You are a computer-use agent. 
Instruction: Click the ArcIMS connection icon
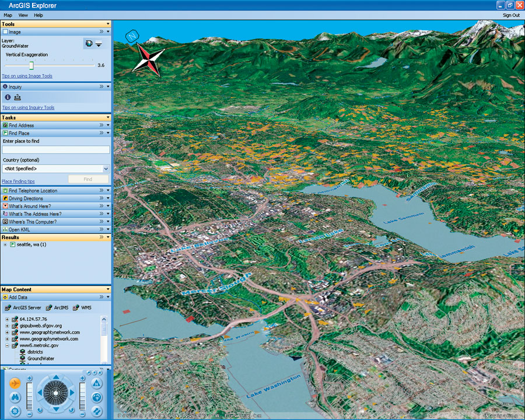[49, 307]
